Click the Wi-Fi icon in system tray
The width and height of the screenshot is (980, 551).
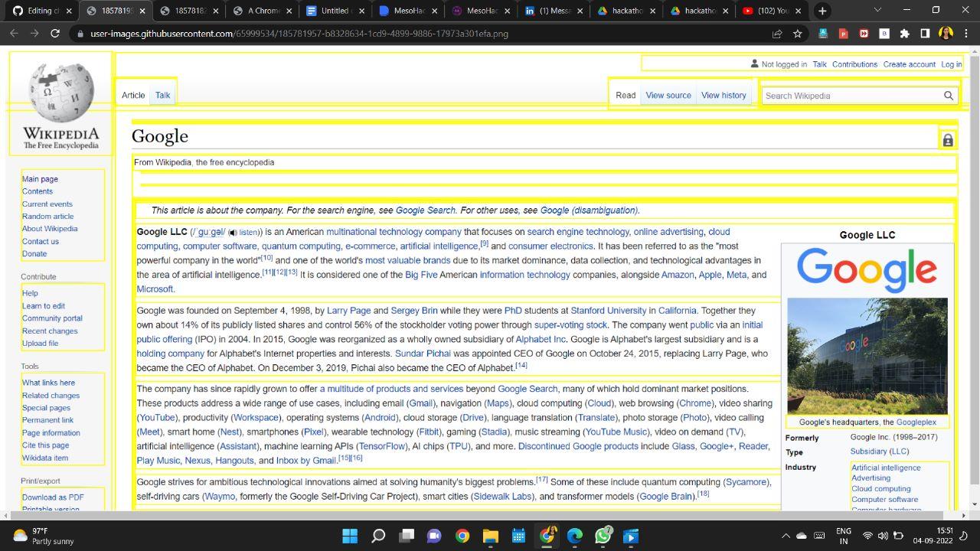[x=867, y=536]
